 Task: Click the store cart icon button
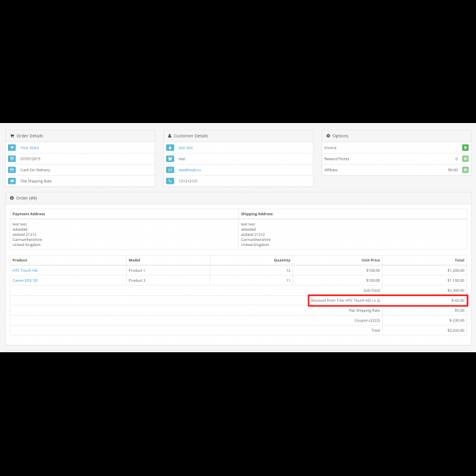pos(12,147)
